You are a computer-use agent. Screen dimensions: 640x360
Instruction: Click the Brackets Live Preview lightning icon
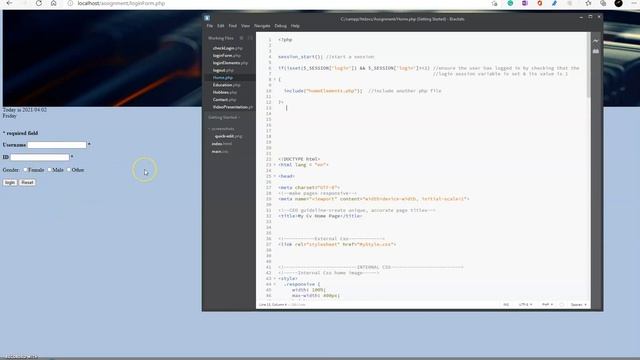click(596, 41)
